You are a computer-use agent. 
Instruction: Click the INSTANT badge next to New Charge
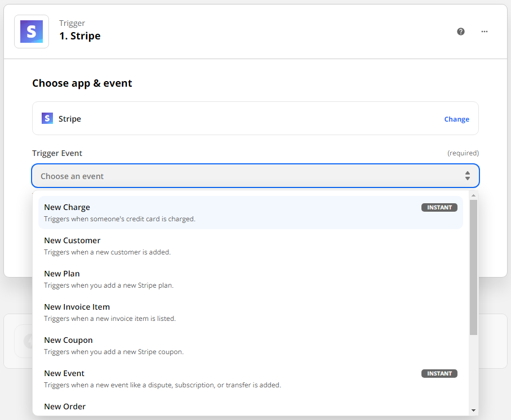click(439, 207)
